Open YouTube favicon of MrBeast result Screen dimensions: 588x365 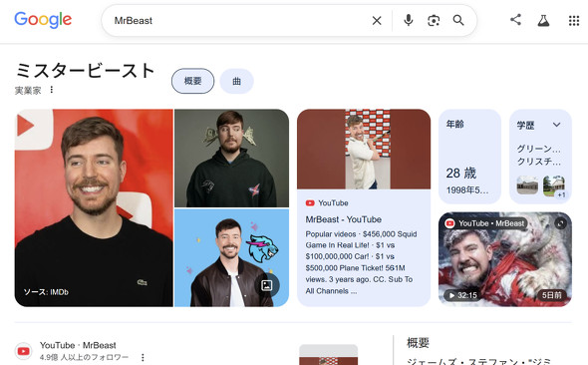[23, 351]
